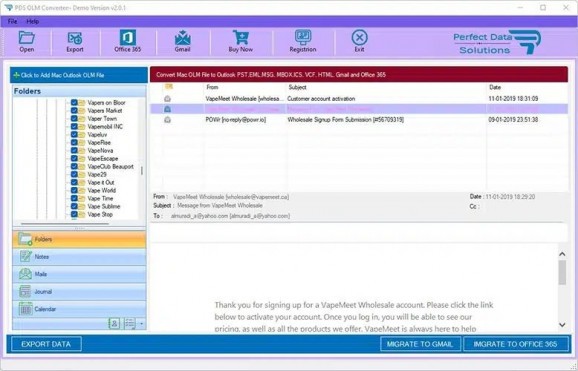Open the Help menu
The image size is (578, 371).
32,21
